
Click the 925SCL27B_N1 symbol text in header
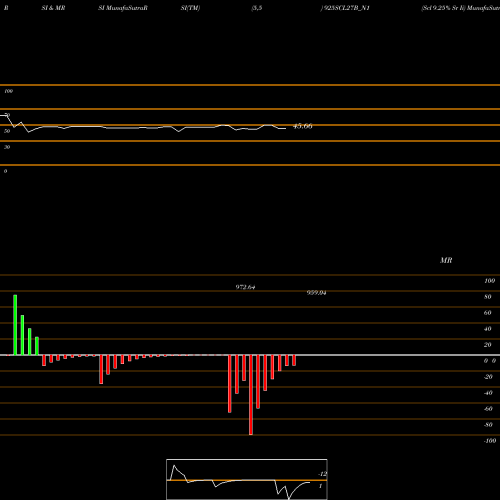(346, 8)
